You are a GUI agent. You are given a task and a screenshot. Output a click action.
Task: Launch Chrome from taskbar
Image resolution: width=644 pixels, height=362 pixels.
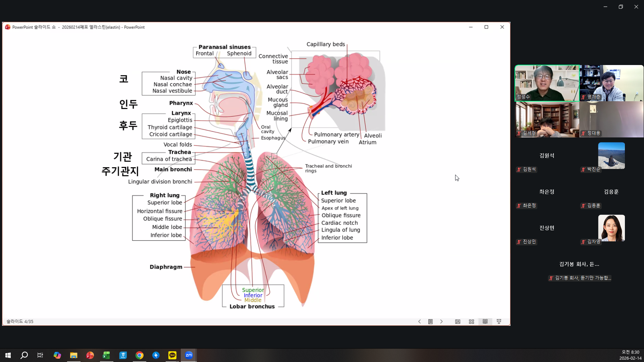point(140,355)
